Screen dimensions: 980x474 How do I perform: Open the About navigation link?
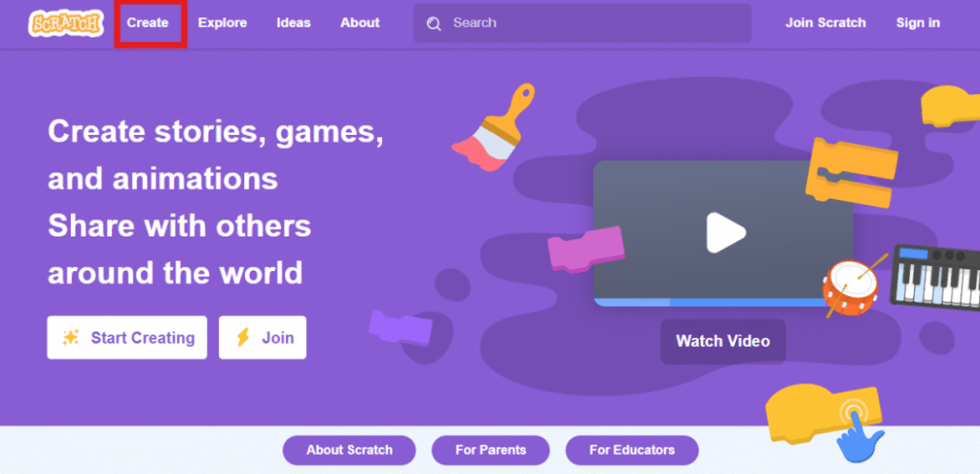[x=360, y=23]
